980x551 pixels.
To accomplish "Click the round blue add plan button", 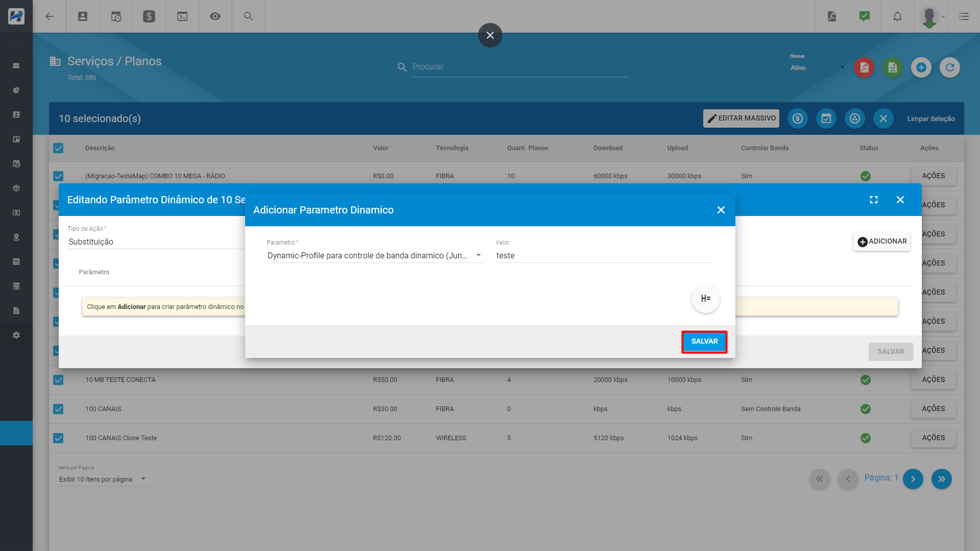I will [921, 67].
